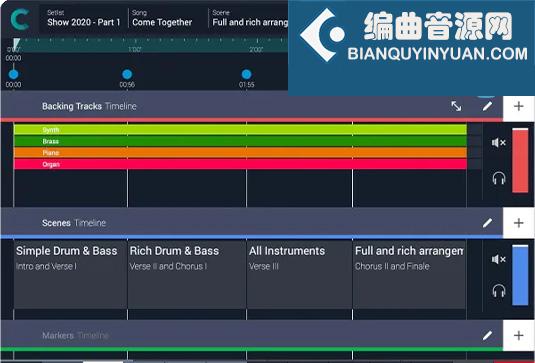Click the timeline ruler at 2'00"
The image size is (535, 363).
click(x=256, y=49)
